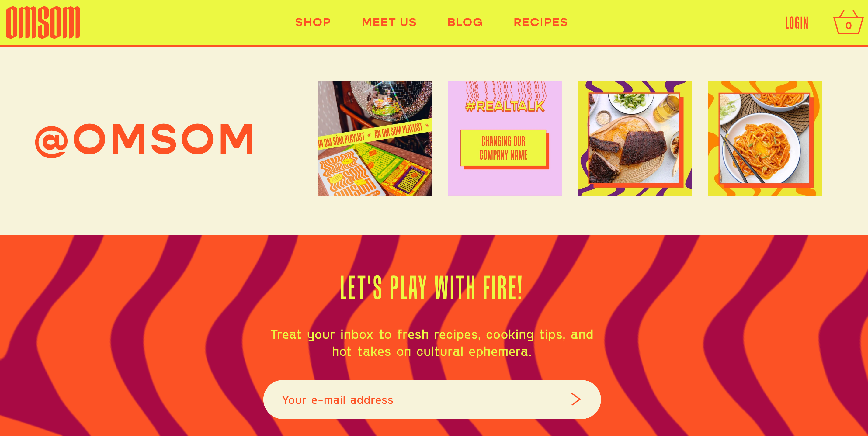Screen dimensions: 868x436
Task: Submit email with the arrow icon
Action: [576, 399]
